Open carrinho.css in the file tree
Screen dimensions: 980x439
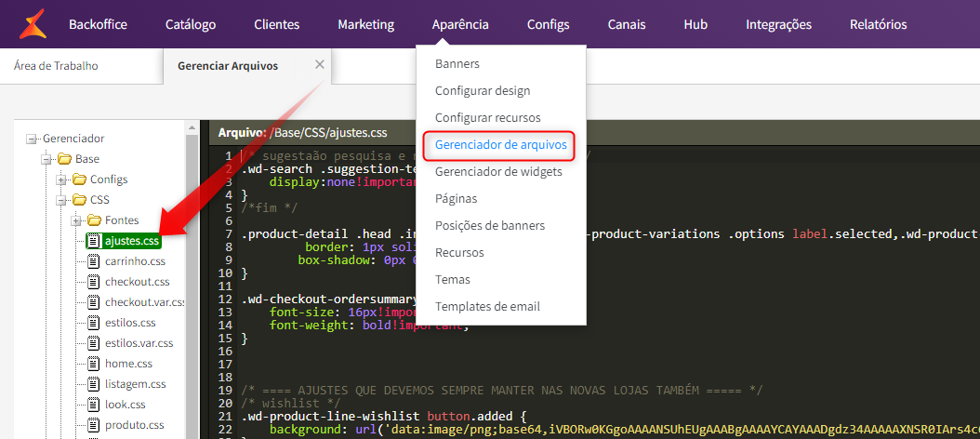coord(135,261)
